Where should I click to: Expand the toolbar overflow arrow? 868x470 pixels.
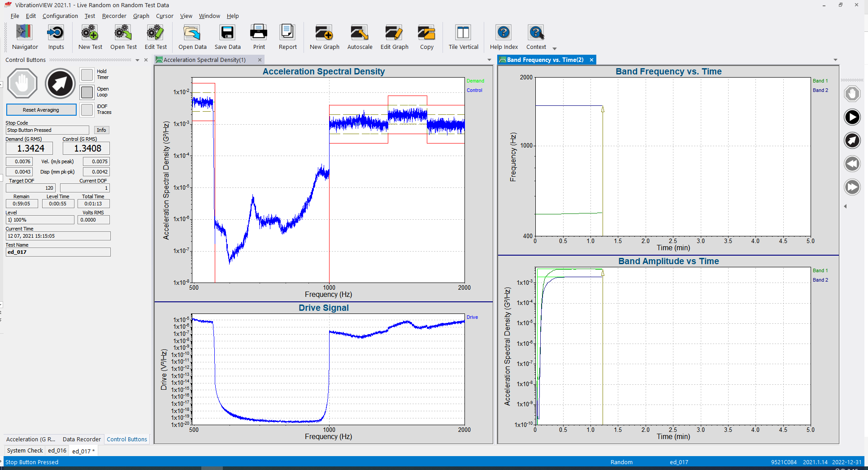(x=555, y=48)
